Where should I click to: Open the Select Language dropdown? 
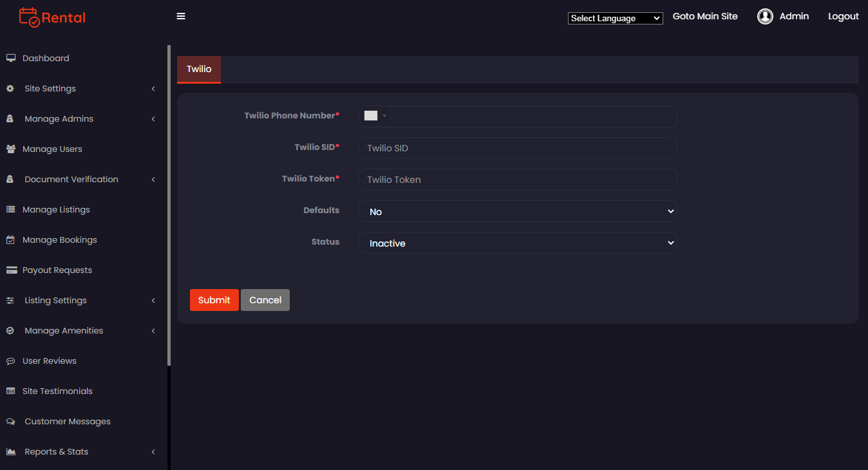click(615, 18)
